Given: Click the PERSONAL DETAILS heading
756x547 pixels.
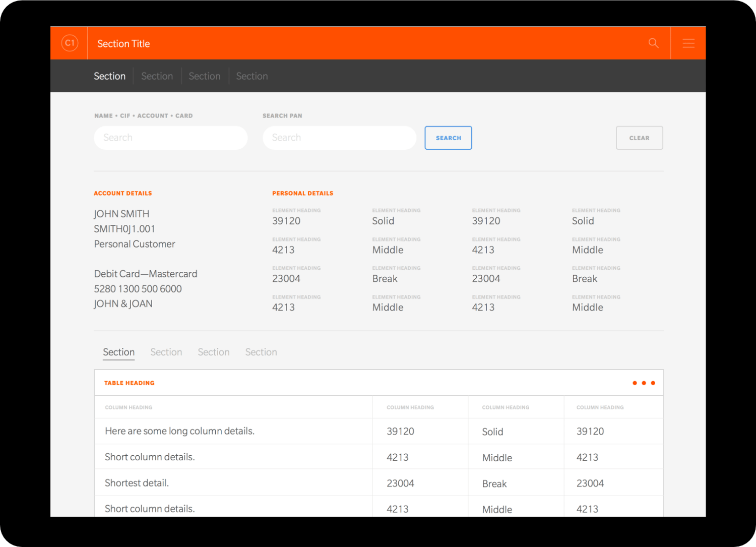Looking at the screenshot, I should pyautogui.click(x=302, y=193).
